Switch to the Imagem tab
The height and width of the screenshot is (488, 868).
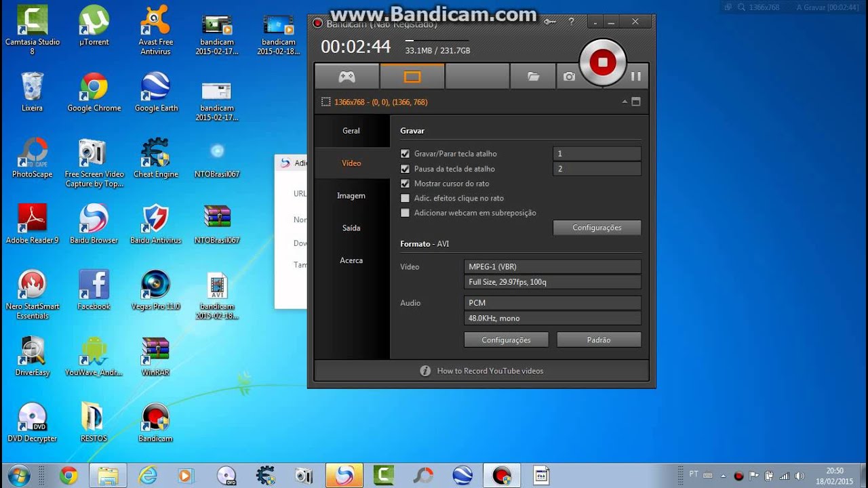tap(351, 196)
